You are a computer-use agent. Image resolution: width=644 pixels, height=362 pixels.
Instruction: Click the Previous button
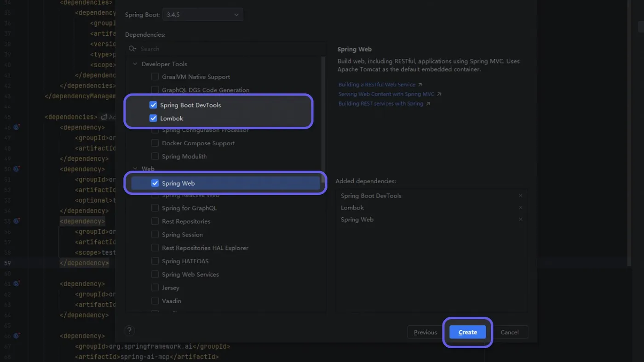(425, 332)
